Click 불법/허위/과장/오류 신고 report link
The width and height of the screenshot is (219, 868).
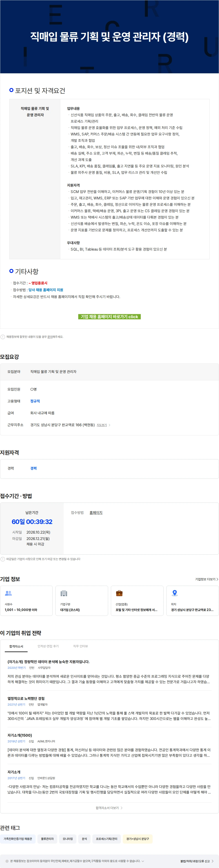(x=195, y=861)
